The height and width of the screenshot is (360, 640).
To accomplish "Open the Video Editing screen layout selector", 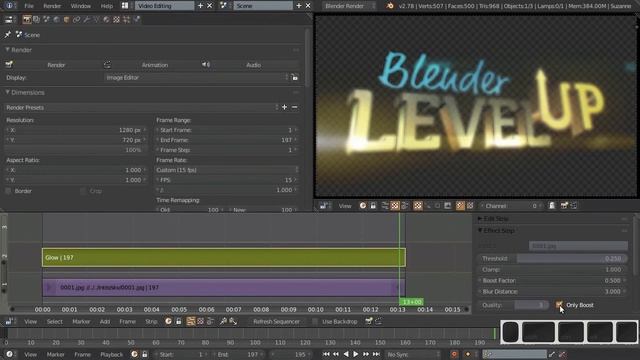I will 164,6.
